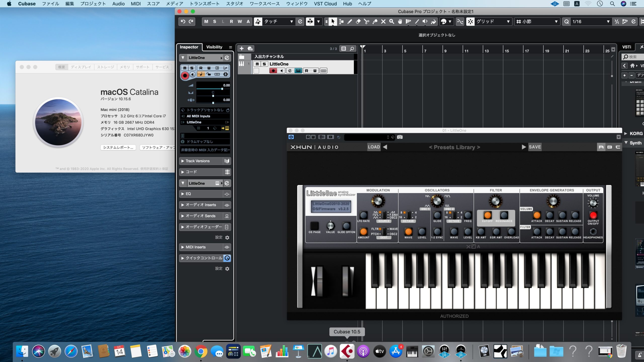Viewport: 644px width, 362px height.
Task: Select the Zoom magnifier tool
Action: coord(392,22)
